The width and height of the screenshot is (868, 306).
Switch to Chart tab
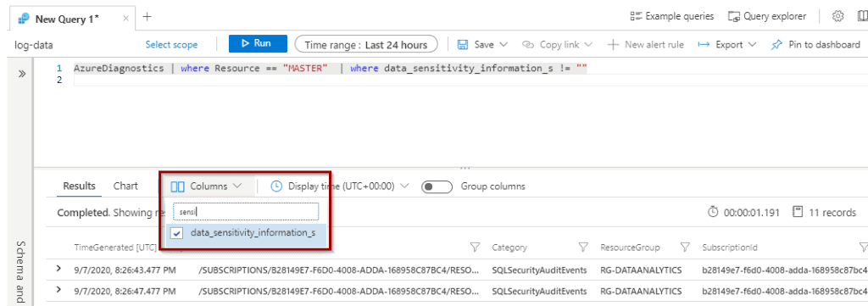coord(125,186)
